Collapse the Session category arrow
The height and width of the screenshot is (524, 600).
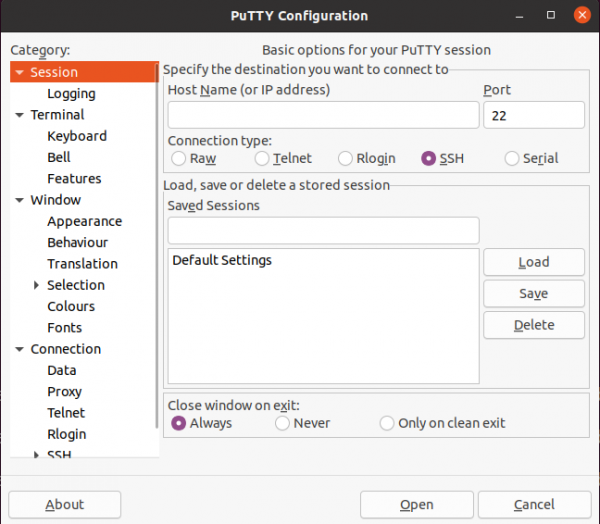20,72
